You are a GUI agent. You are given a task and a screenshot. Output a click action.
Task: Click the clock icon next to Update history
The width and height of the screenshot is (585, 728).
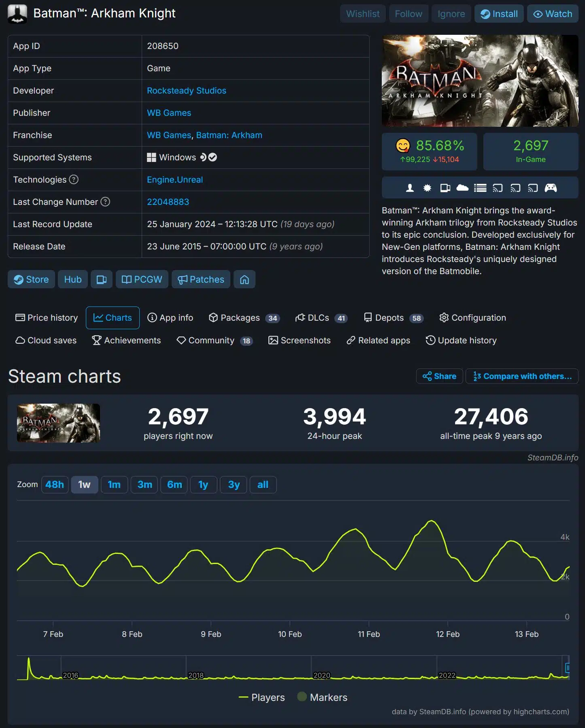point(430,340)
